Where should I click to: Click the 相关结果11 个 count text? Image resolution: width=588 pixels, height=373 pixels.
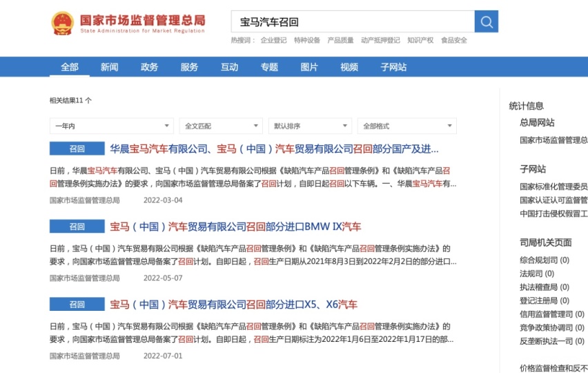pyautogui.click(x=70, y=100)
